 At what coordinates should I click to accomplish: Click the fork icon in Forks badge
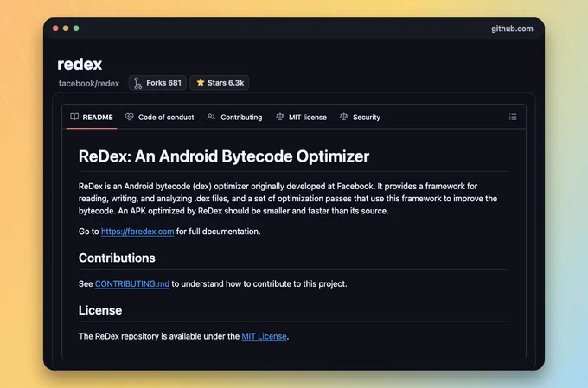[x=138, y=83]
